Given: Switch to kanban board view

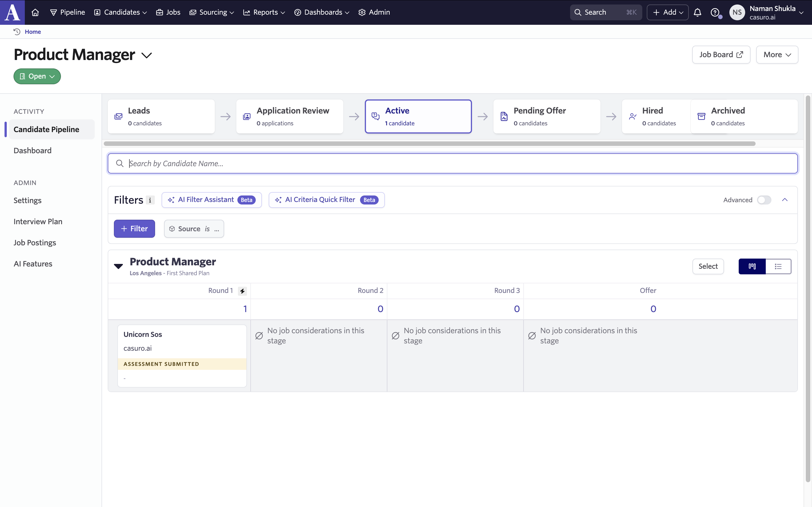Looking at the screenshot, I should pos(752,266).
